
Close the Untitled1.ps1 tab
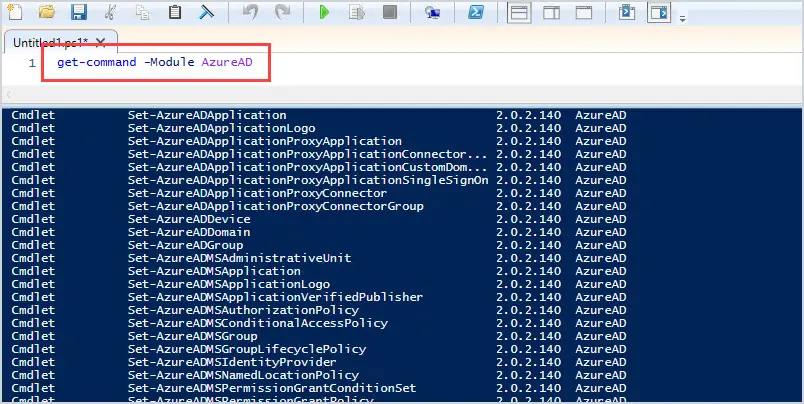[100, 43]
